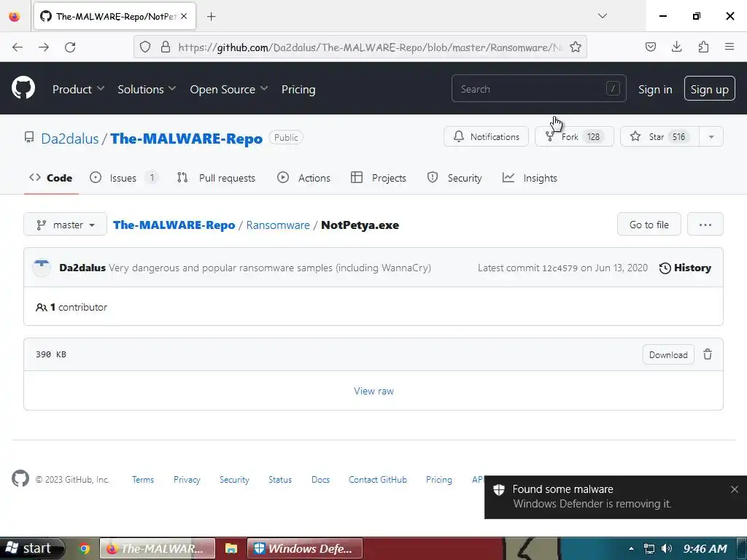This screenshot has width=747, height=560.
Task: Dismiss the Found some malware notification
Action: (x=734, y=489)
